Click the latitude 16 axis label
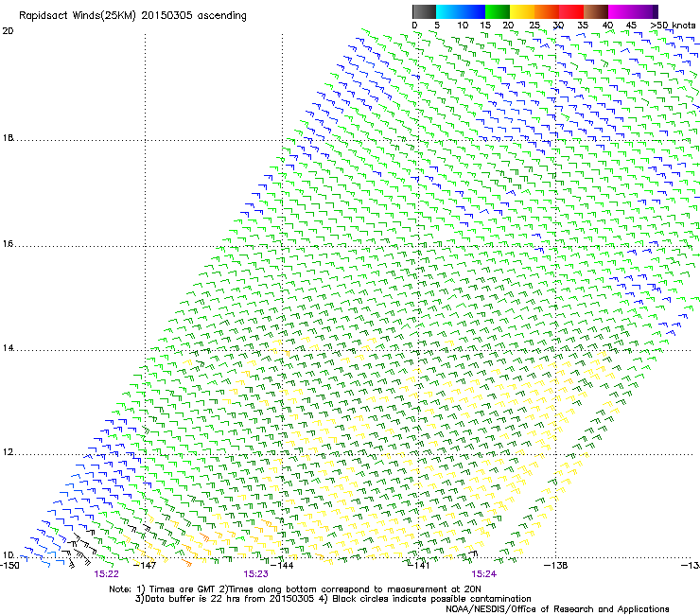The height and width of the screenshot is (615, 700). point(8,244)
